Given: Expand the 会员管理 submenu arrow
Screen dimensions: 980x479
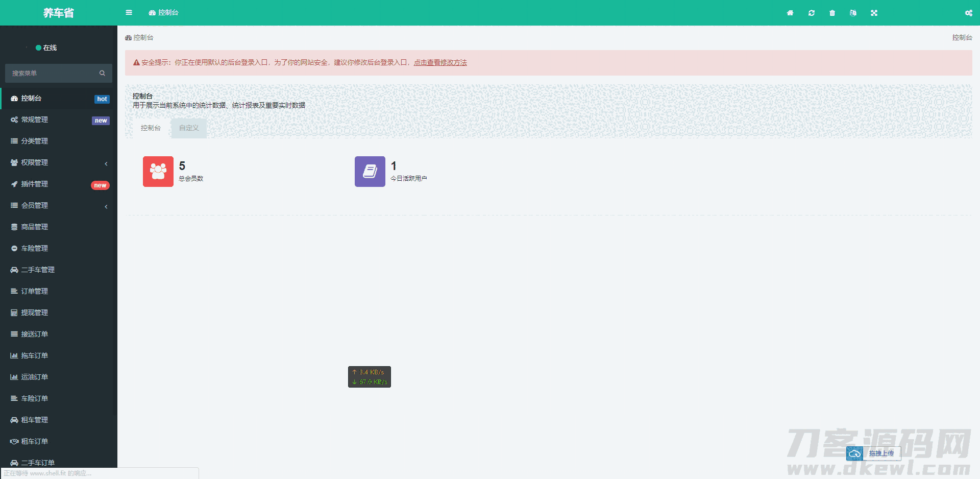Looking at the screenshot, I should [106, 207].
